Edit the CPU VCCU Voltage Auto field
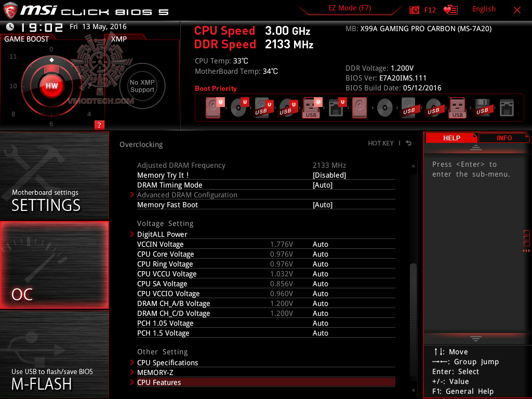This screenshot has width=532, height=399. click(320, 273)
